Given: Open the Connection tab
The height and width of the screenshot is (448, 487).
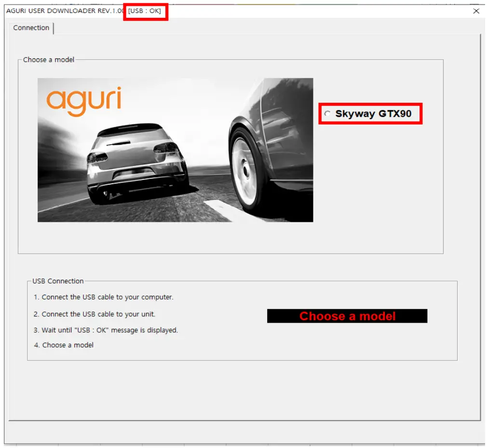Looking at the screenshot, I should pyautogui.click(x=31, y=28).
